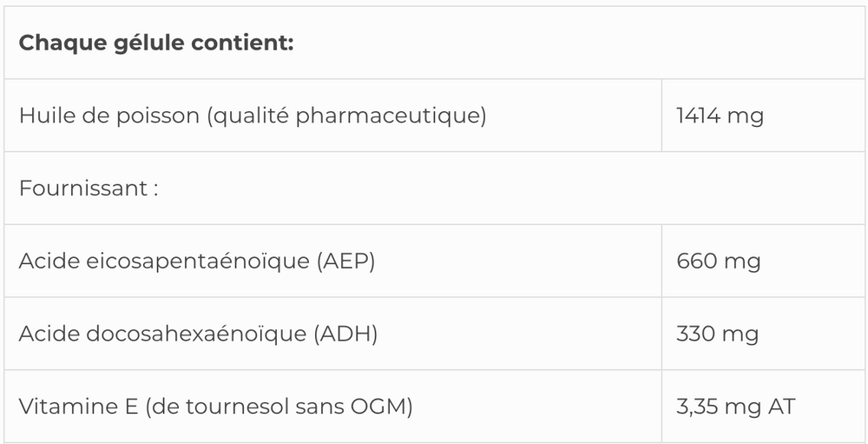Click the "Huile de" ingredient text
Viewport: 868px width, 444px height.
pyautogui.click(x=56, y=116)
